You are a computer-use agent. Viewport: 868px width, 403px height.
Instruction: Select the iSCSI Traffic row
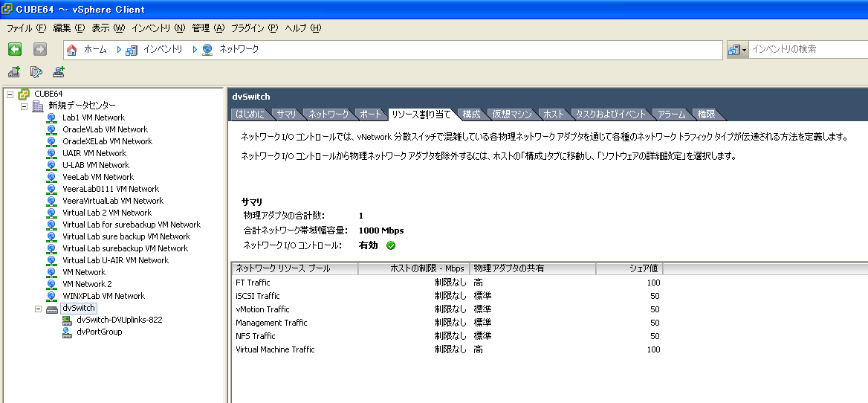pyautogui.click(x=447, y=296)
